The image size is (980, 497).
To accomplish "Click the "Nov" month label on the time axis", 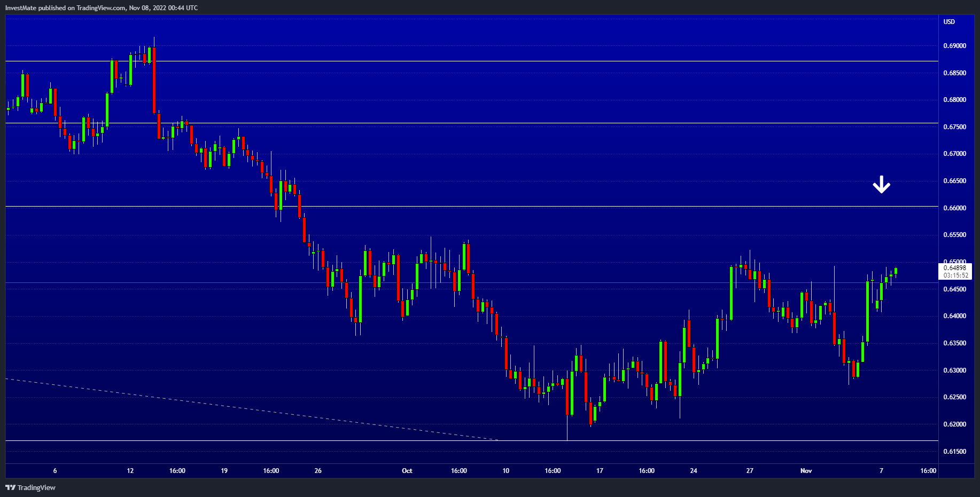I will (806, 471).
